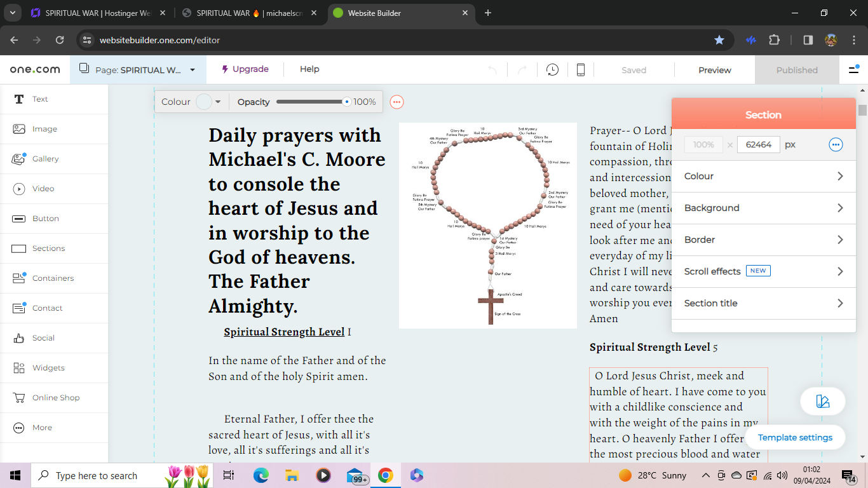This screenshot has width=868, height=488.
Task: Redo the last editor action
Action: click(x=522, y=70)
